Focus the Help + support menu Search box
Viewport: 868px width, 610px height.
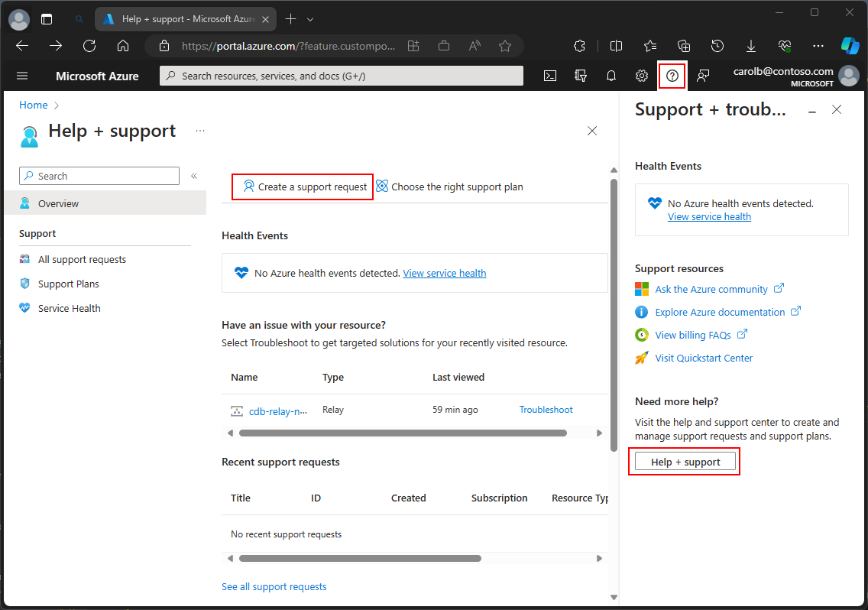(99, 176)
